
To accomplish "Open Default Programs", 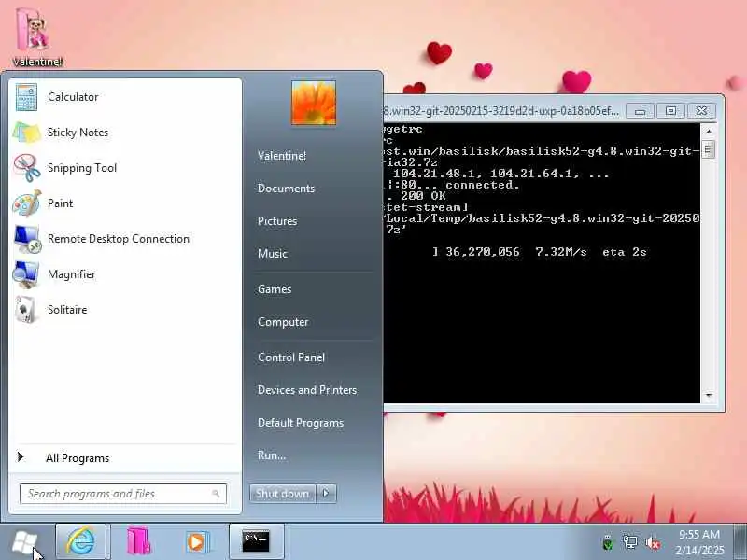I will tap(301, 423).
